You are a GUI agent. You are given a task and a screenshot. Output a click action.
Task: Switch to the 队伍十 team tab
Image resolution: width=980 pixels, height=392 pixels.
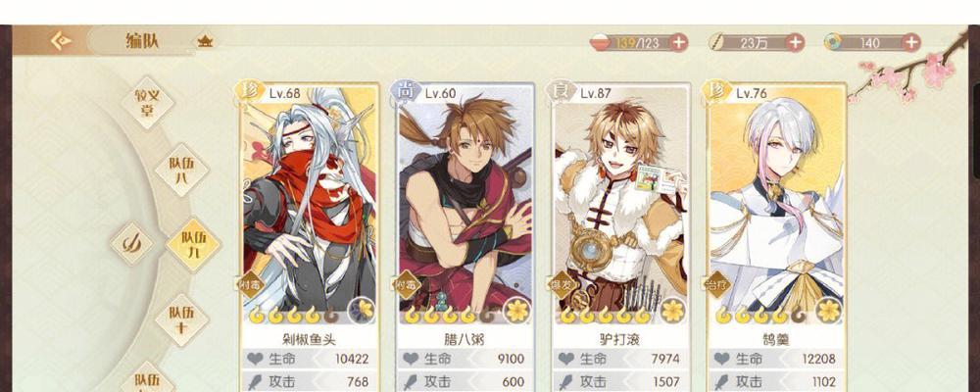click(x=182, y=319)
